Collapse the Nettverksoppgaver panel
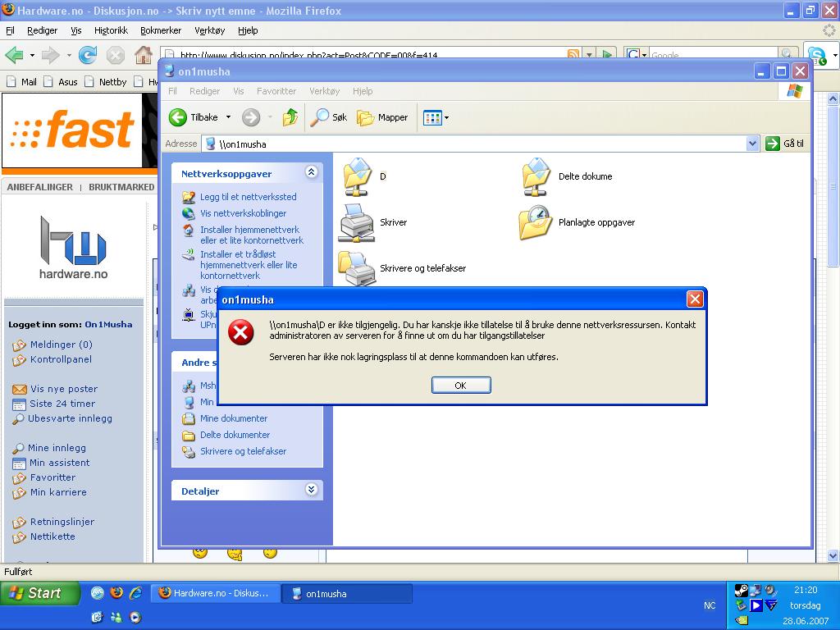Viewport: 840px width, 630px height. [x=311, y=172]
